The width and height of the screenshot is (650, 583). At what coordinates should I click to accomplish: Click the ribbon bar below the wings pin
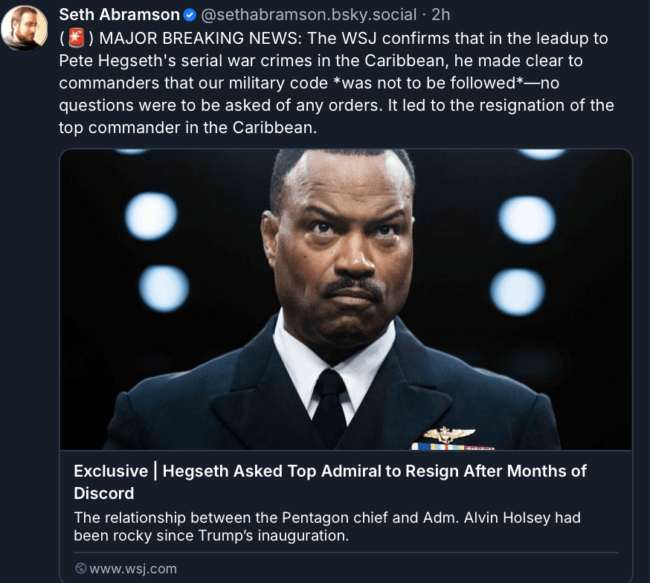pyautogui.click(x=453, y=447)
